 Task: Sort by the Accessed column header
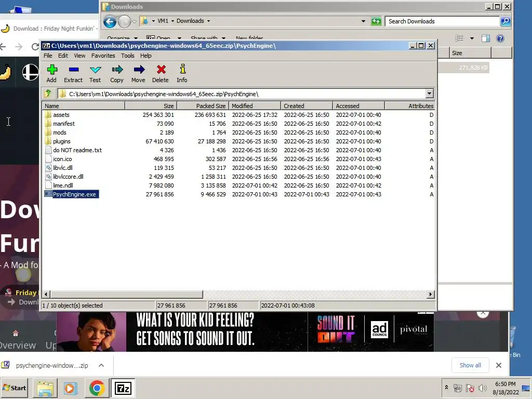(x=358, y=106)
